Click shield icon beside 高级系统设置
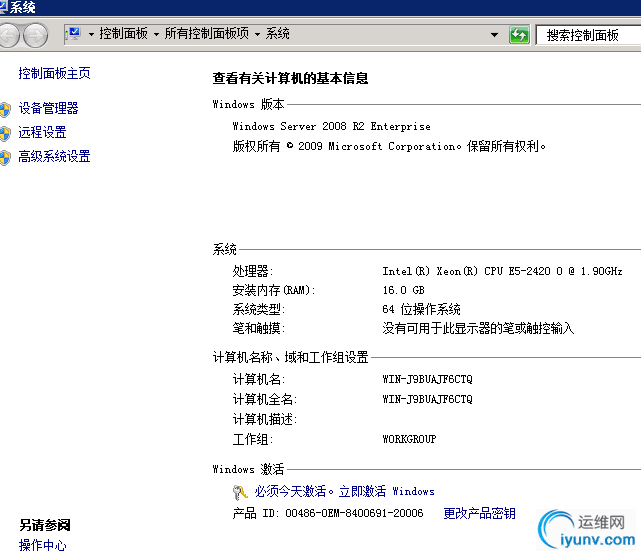Screen dimensions: 641x556 pos(5,157)
